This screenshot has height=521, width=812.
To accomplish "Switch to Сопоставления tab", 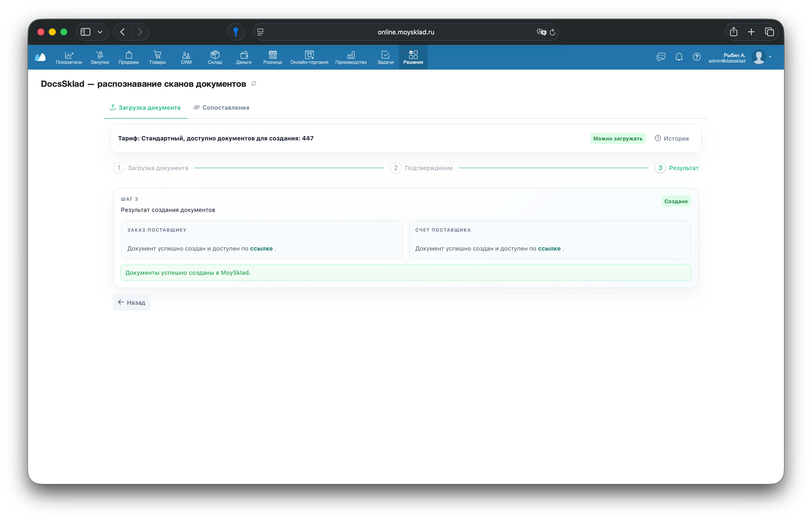I will click(x=221, y=108).
